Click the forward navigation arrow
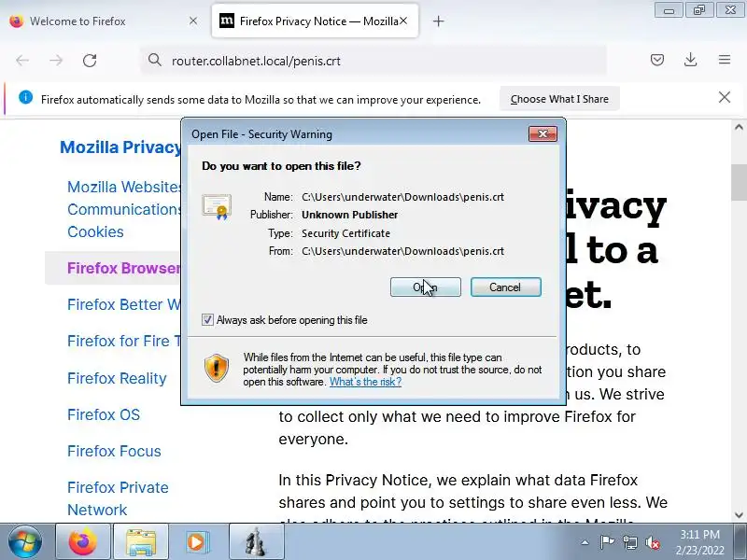Screen dimensions: 747x560 56,61
